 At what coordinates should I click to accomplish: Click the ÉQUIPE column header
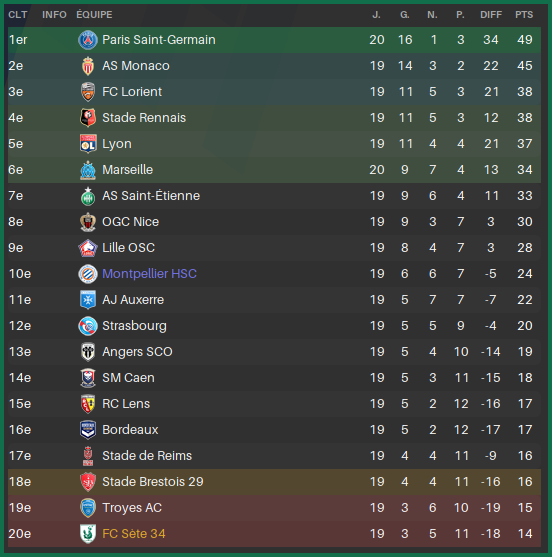click(94, 15)
